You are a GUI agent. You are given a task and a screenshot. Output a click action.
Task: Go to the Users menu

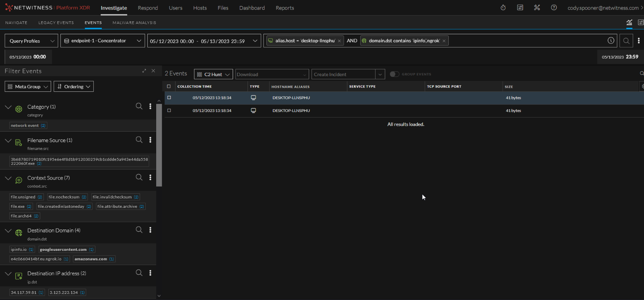point(175,8)
